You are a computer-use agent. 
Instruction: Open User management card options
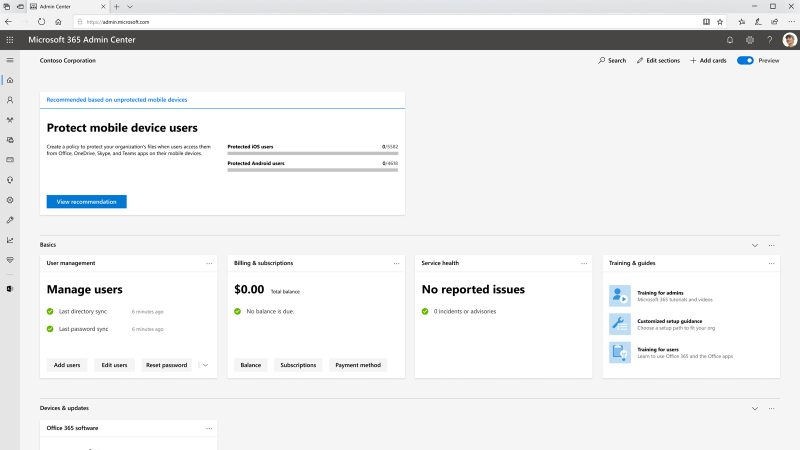(209, 264)
